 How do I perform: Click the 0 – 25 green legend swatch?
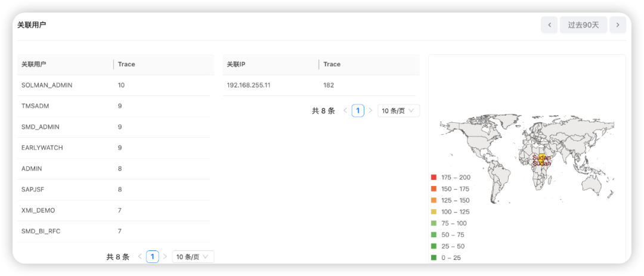coord(434,258)
